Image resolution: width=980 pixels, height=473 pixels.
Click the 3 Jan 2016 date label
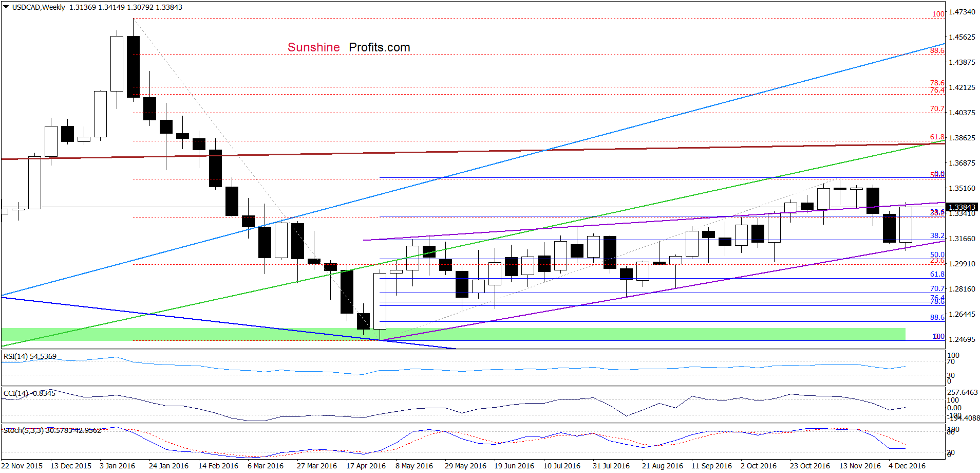click(117, 466)
